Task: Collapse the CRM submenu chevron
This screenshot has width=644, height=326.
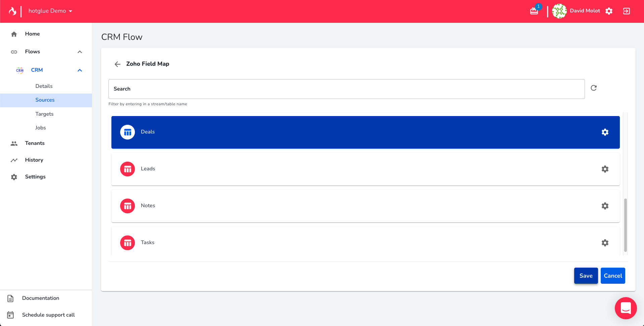Action: coord(80,70)
